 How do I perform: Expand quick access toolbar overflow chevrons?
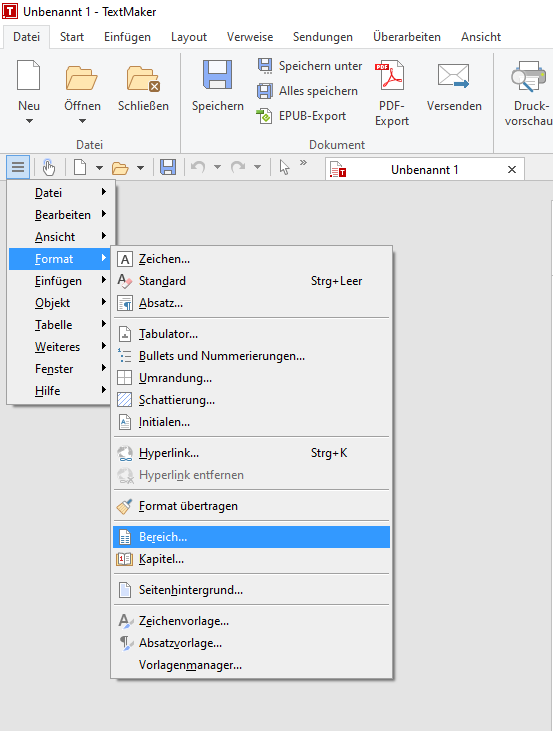point(304,163)
